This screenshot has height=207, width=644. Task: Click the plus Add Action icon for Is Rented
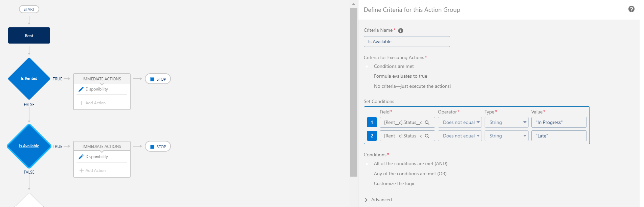(82, 103)
